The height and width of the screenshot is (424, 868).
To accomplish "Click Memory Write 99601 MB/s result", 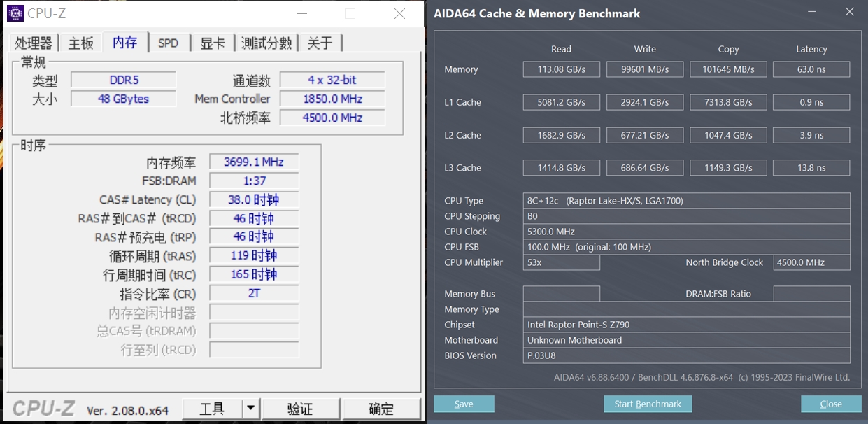I will click(645, 69).
